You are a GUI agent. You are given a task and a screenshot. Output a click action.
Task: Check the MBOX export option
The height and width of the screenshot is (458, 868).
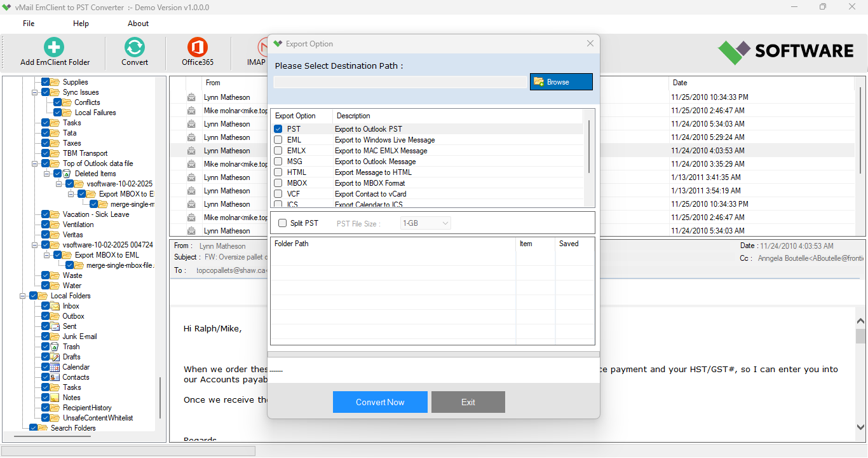pyautogui.click(x=278, y=183)
